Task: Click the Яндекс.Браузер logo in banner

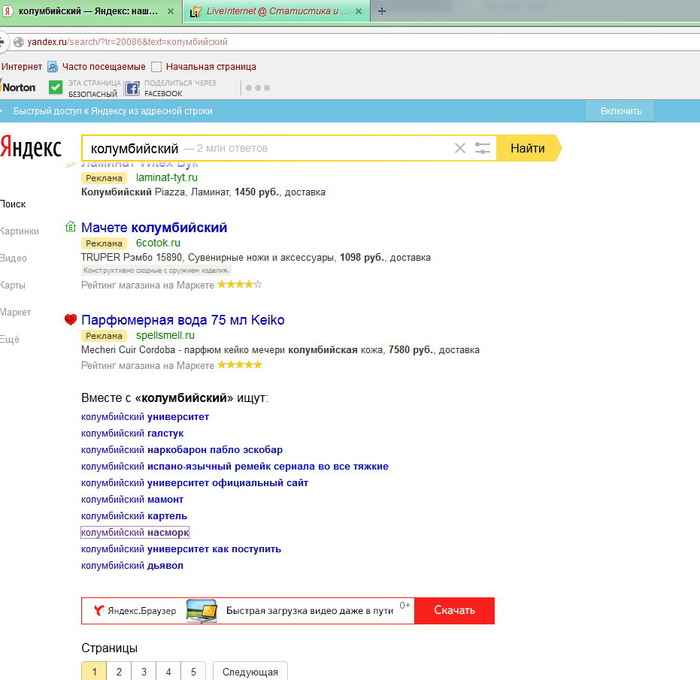Action: (x=135, y=610)
